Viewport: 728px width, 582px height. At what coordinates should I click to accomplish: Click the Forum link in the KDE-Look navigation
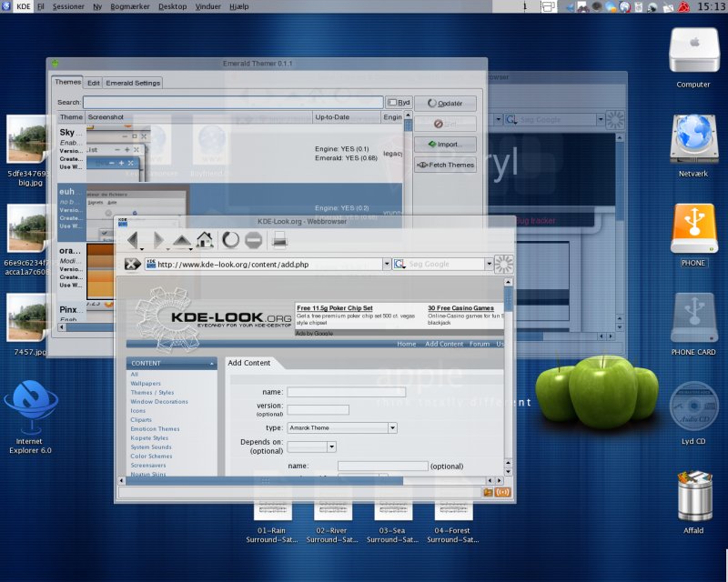point(480,344)
